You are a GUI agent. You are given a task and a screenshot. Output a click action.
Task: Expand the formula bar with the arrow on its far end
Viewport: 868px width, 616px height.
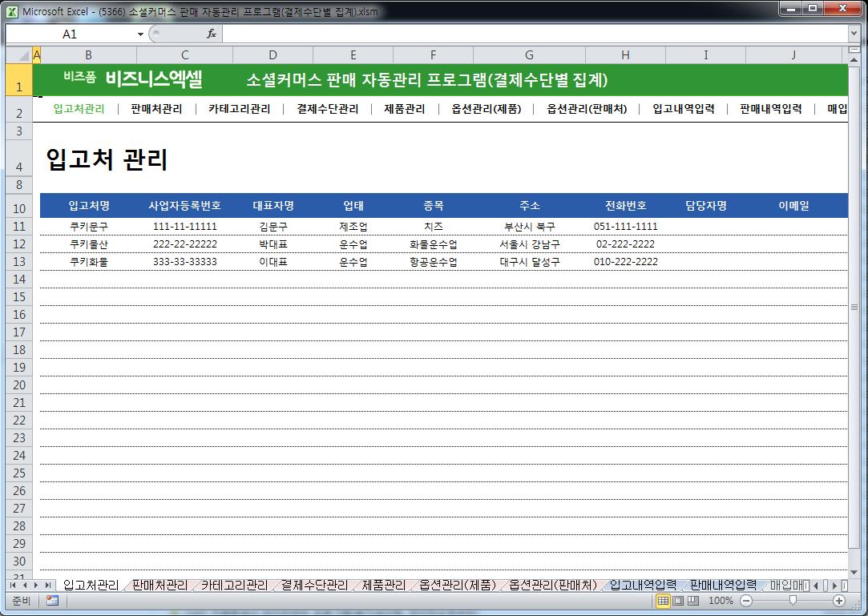853,34
